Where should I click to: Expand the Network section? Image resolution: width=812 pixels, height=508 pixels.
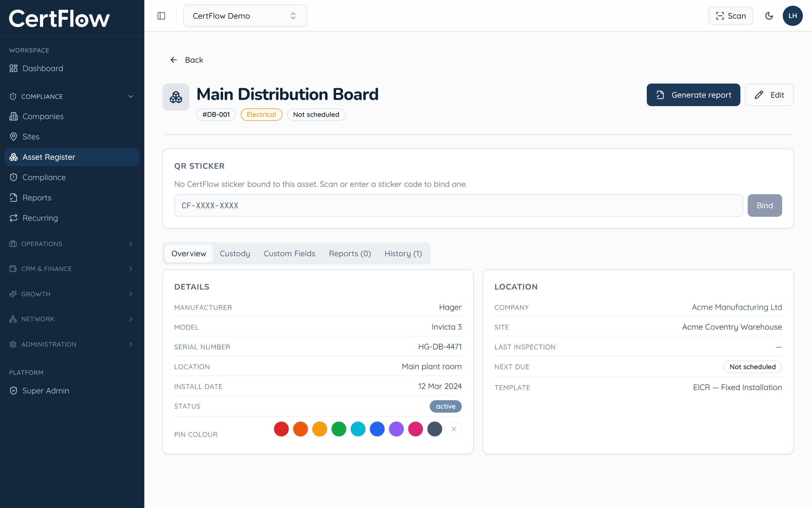pos(72,319)
